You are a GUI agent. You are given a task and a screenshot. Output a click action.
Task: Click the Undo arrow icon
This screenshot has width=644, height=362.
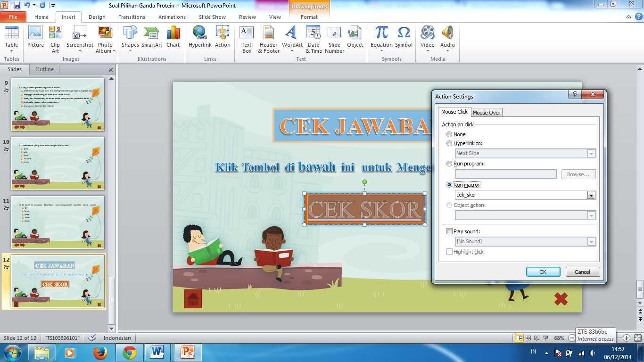(27, 5)
